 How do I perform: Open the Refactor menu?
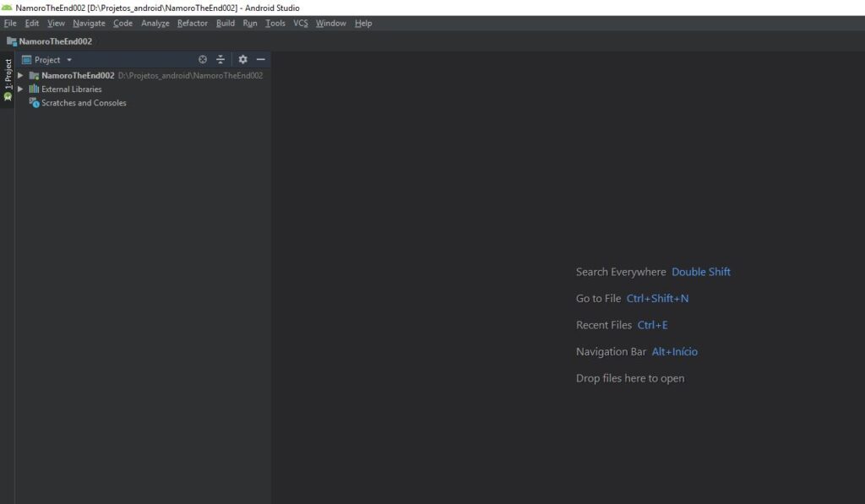tap(192, 23)
